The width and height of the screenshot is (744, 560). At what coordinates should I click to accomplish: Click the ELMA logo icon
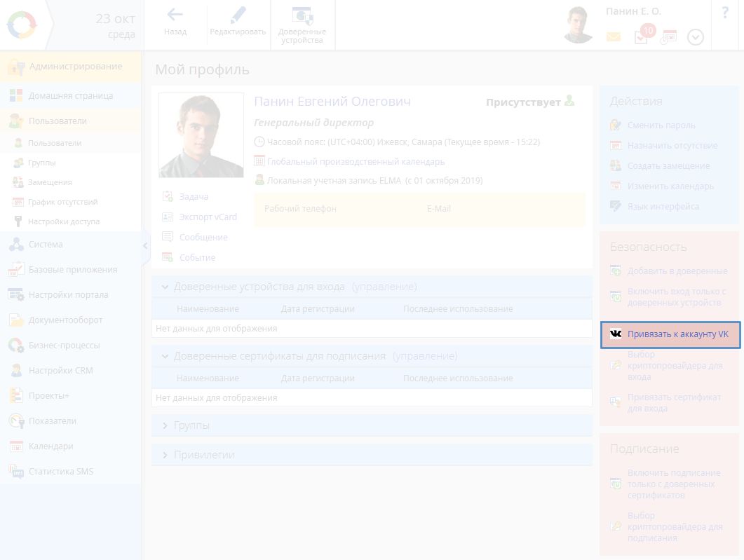tap(22, 25)
